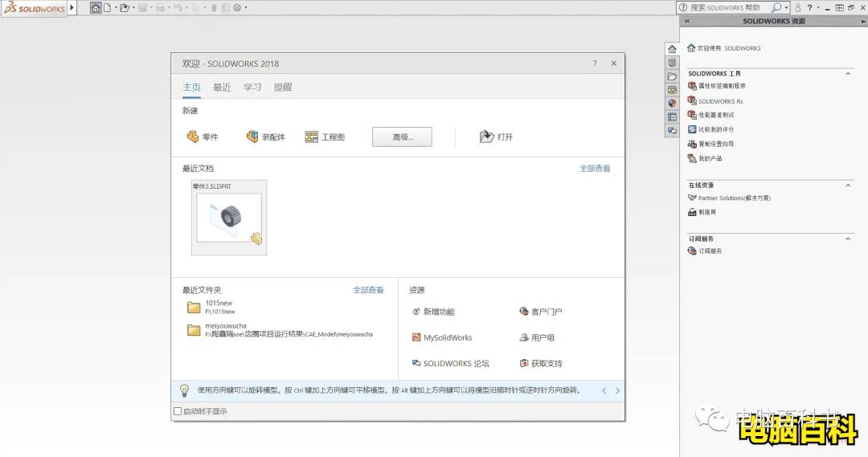868x457 pixels.
Task: Switch to 学习 tab
Action: pyautogui.click(x=252, y=88)
